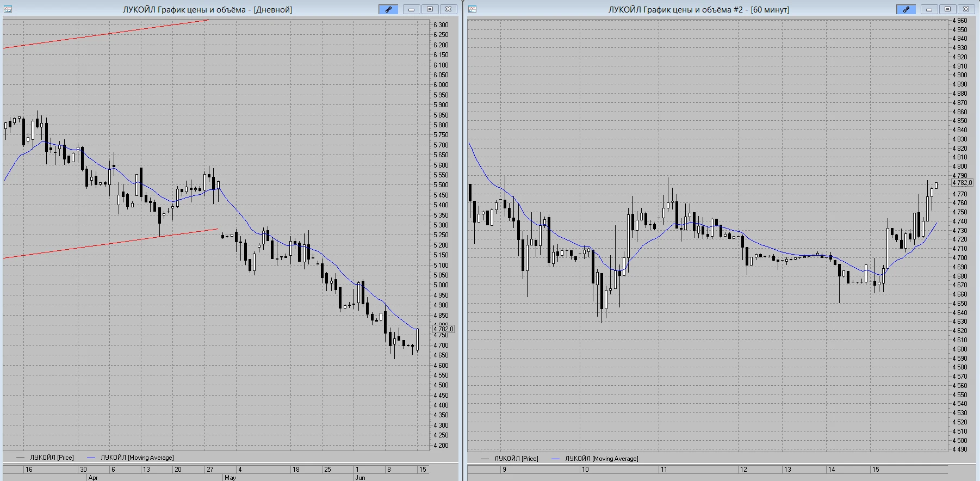The height and width of the screenshot is (481, 980).
Task: Click the 5 000 price level on the daily chart axis
Action: [x=441, y=285]
